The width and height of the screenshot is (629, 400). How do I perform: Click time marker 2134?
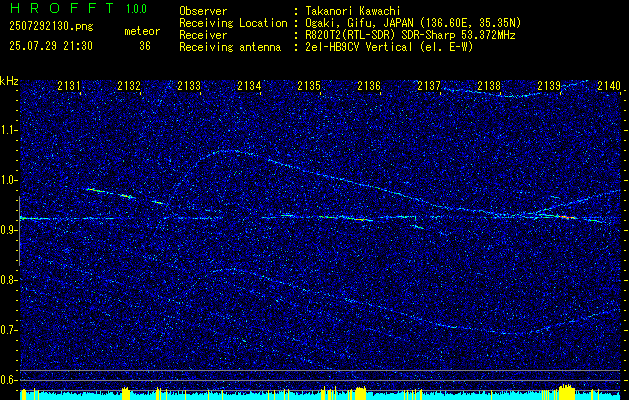pos(249,85)
